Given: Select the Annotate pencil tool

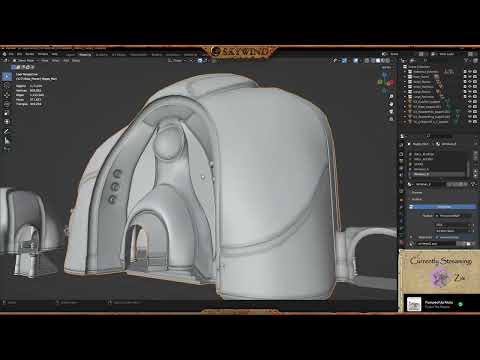Looking at the screenshot, I should pyautogui.click(x=7, y=131).
